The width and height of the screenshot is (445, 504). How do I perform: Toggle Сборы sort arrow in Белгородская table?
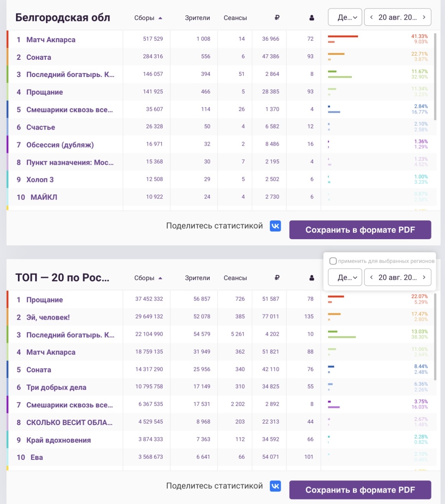point(160,18)
